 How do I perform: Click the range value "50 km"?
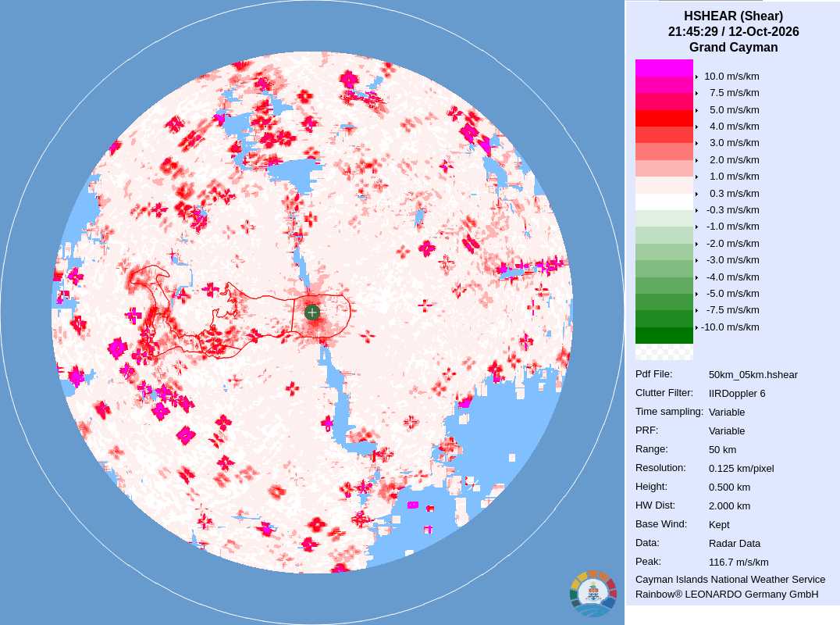723,450
